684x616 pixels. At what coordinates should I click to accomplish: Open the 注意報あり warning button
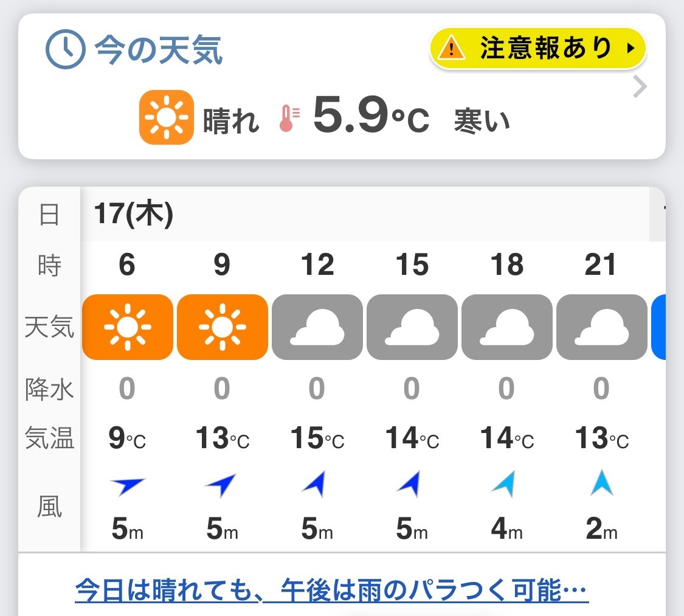pyautogui.click(x=538, y=48)
